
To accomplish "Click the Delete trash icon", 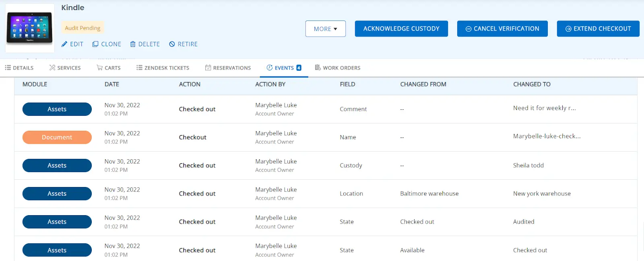I will pyautogui.click(x=133, y=44).
